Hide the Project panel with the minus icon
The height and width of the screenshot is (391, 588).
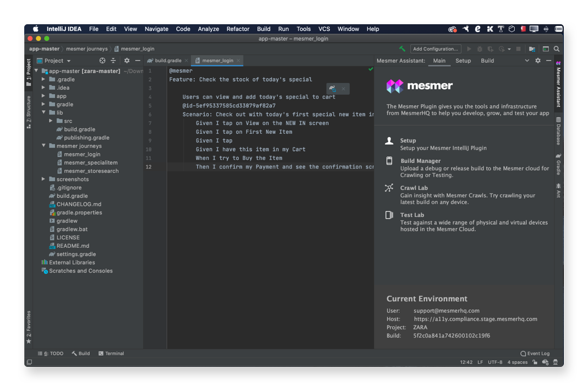coord(138,61)
